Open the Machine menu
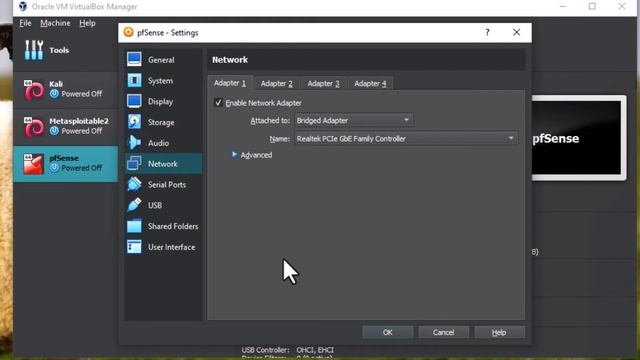The image size is (640, 360). [x=55, y=23]
